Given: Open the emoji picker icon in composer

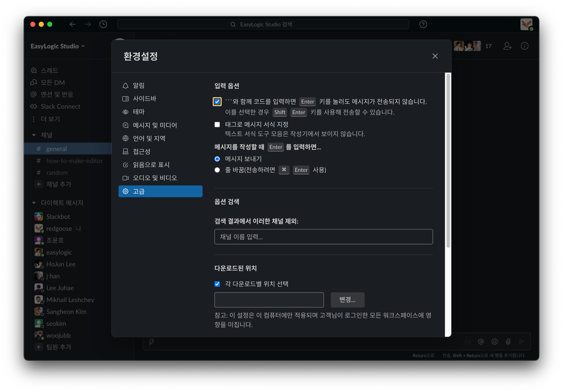Looking at the screenshot, I should tap(494, 341).
